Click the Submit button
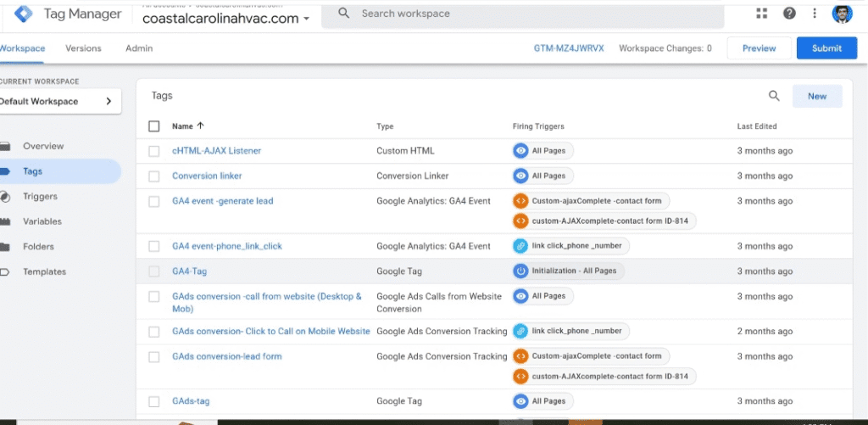The image size is (868, 425). click(826, 48)
